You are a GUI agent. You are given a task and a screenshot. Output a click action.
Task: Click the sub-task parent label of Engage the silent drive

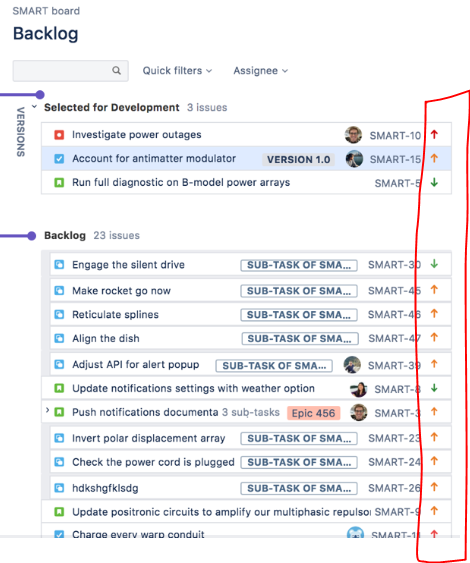point(299,265)
